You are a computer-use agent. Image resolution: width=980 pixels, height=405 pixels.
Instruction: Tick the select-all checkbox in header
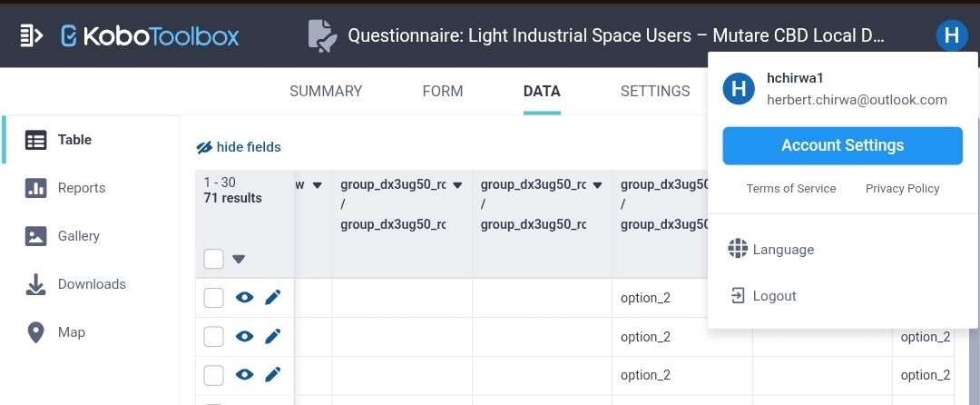214,259
